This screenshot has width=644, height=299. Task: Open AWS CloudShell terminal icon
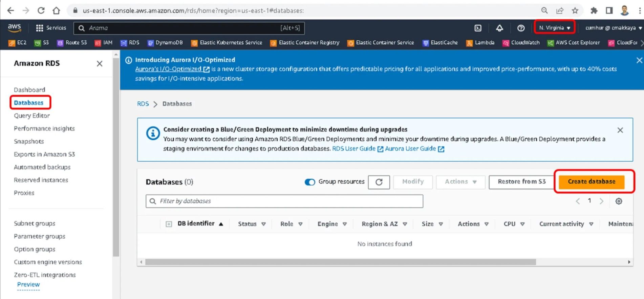coord(478,28)
